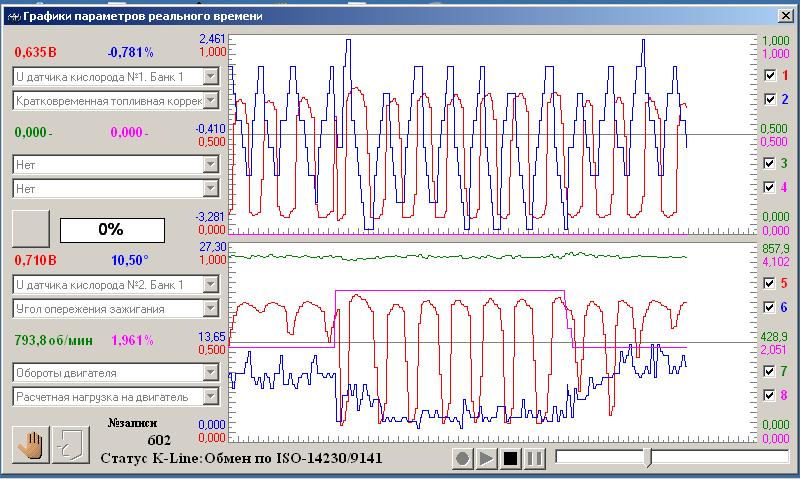This screenshot has height=480, width=800.
Task: Click the hand stop icon button
Action: click(x=30, y=442)
